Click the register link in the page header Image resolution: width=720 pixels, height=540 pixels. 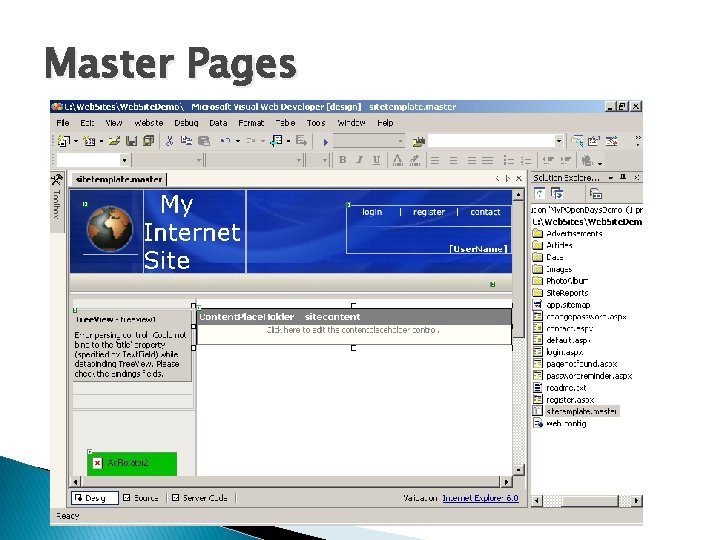pyautogui.click(x=429, y=212)
